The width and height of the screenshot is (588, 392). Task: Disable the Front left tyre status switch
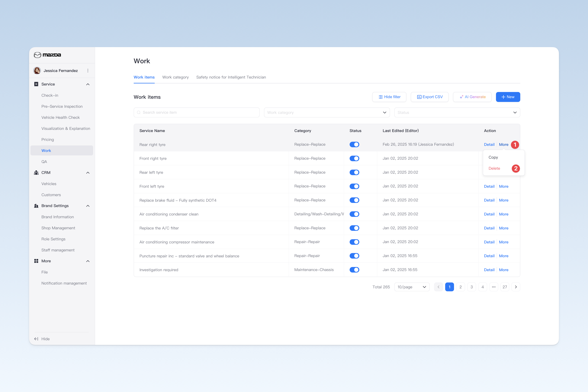pos(354,186)
